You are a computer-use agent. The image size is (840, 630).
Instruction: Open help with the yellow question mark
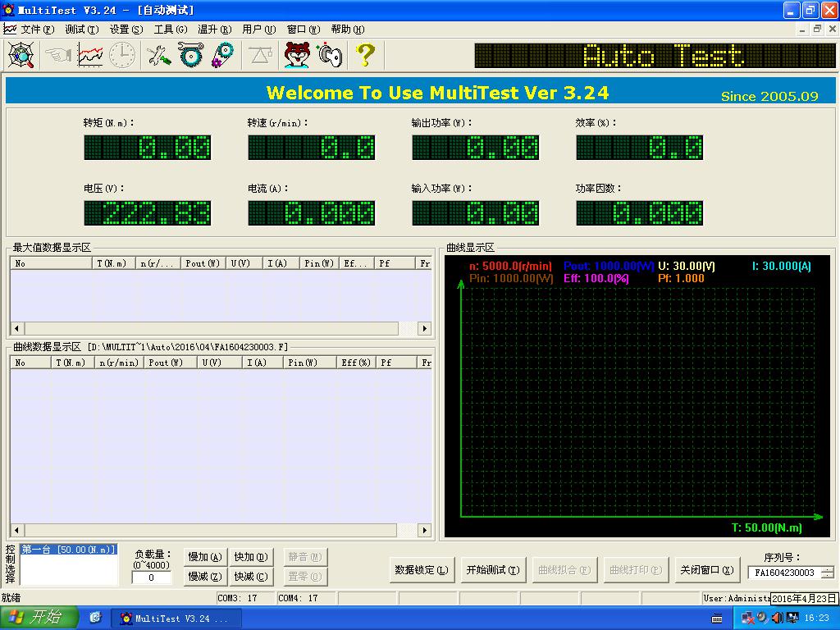[x=365, y=55]
